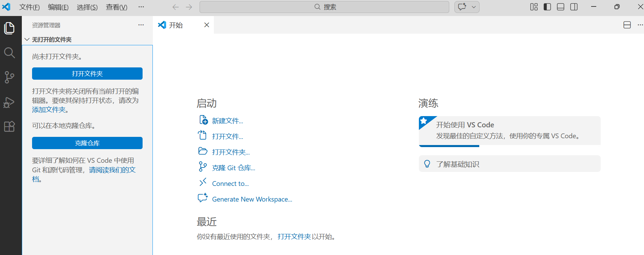This screenshot has width=644, height=255.
Task: Click the blue 克隆仓库 button
Action: (x=87, y=143)
